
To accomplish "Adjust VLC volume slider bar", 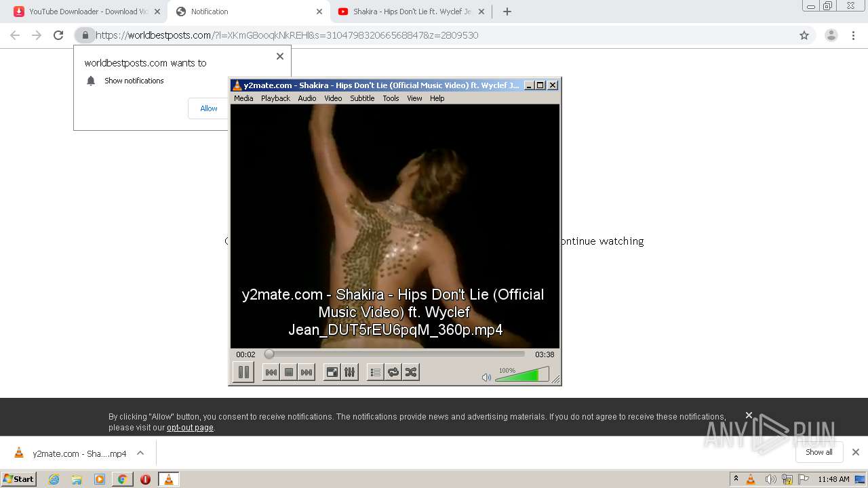I will click(521, 374).
